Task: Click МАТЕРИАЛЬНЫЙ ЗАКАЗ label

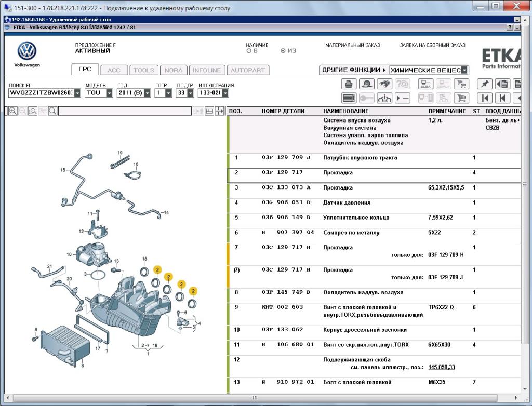Action: click(x=353, y=45)
